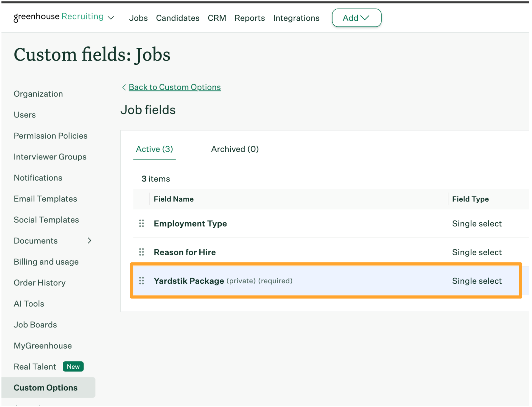Open Real Talent in the sidebar

click(x=35, y=367)
